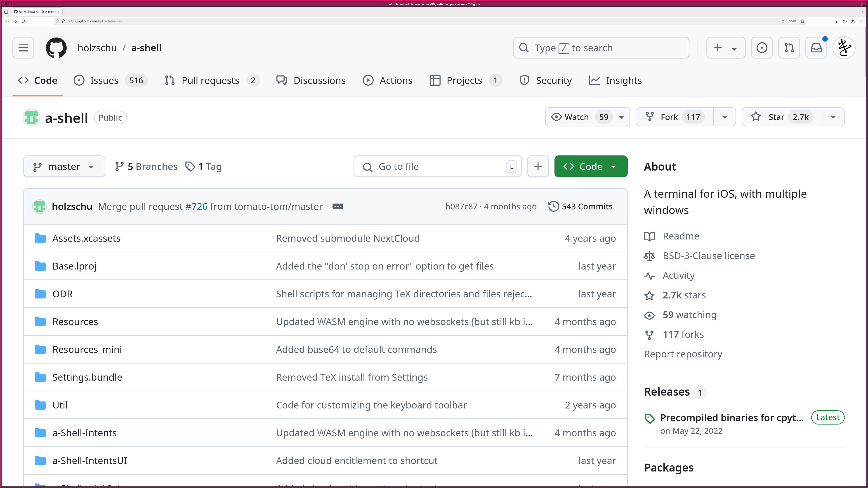Click the browser bookmark star icon

[x=803, y=21]
